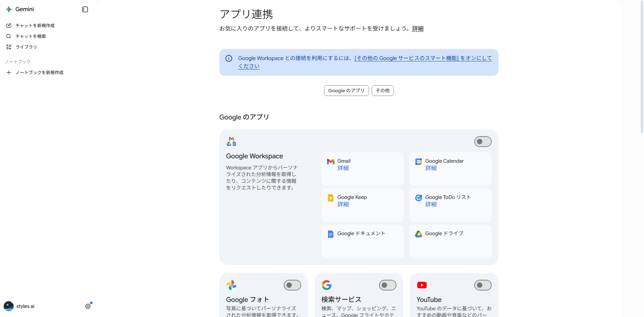644x317 pixels.
Task: Click the styles ai account name
Action: (25, 306)
